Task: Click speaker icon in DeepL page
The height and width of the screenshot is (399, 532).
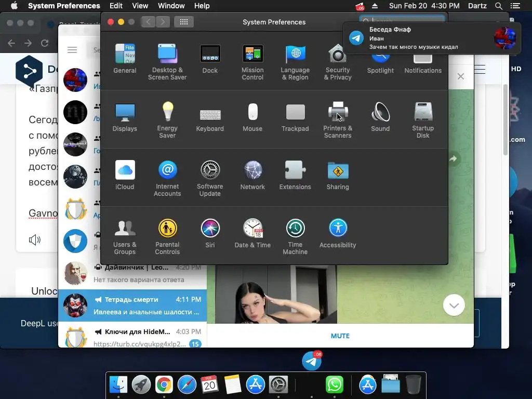Action: tap(35, 240)
